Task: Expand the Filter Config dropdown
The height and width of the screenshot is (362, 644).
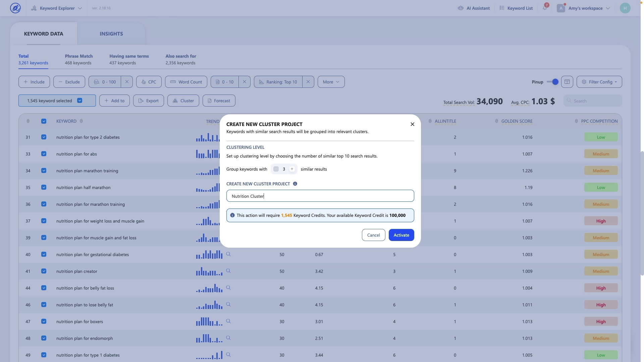Action: point(599,82)
